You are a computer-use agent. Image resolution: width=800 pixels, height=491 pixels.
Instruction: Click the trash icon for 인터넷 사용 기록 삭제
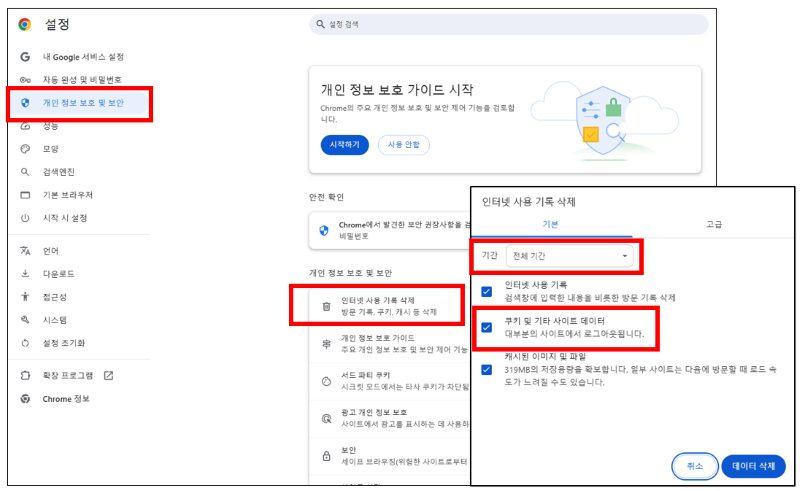[326, 306]
